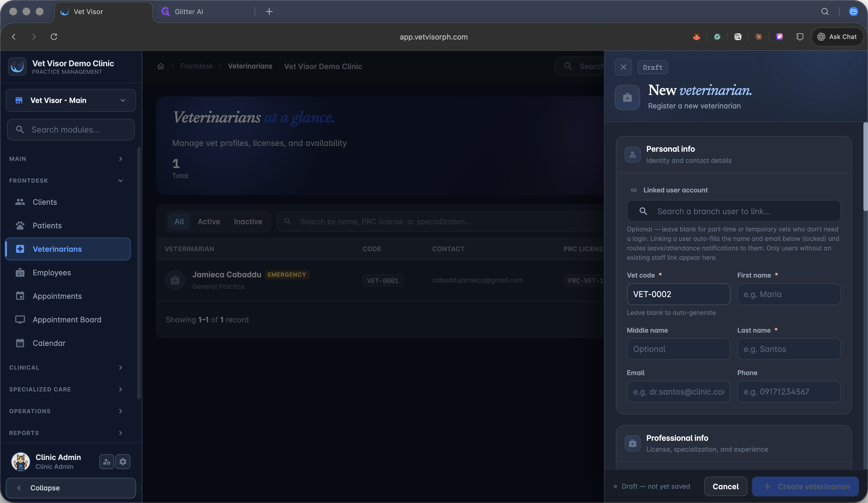Open the Vet Visor - Main branch dropdown
Image resolution: width=868 pixels, height=503 pixels.
click(71, 100)
